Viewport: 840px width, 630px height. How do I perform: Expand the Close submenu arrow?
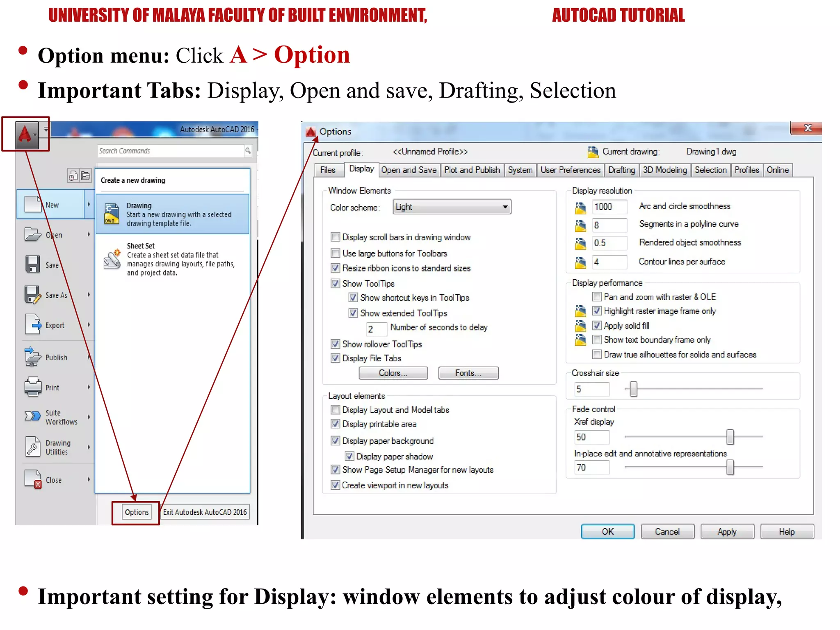pyautogui.click(x=89, y=479)
